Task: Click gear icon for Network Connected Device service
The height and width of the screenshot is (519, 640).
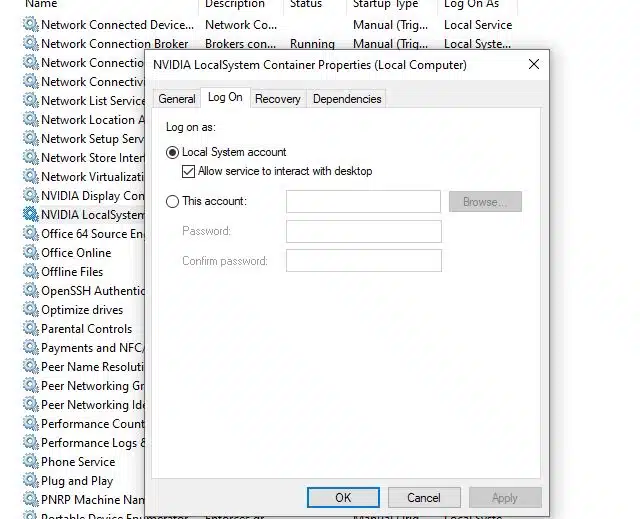Action: (x=31, y=24)
